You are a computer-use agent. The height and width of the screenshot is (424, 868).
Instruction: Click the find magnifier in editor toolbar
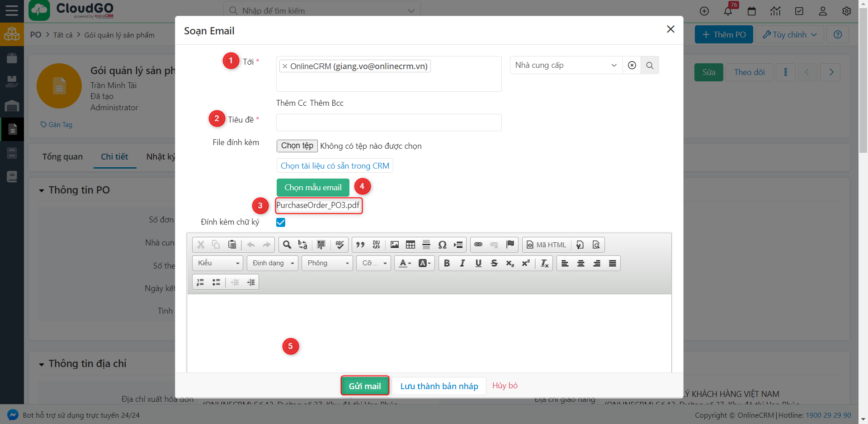[287, 245]
